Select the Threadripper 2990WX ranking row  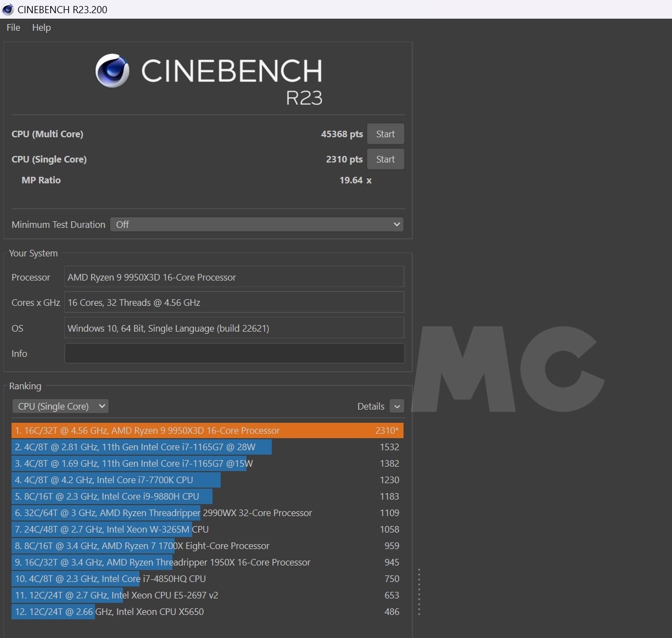pyautogui.click(x=207, y=513)
